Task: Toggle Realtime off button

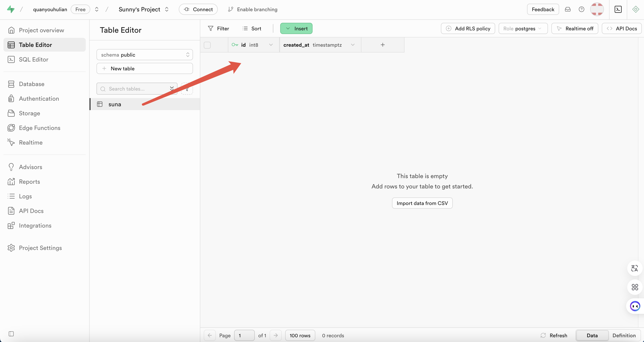Action: (x=575, y=28)
